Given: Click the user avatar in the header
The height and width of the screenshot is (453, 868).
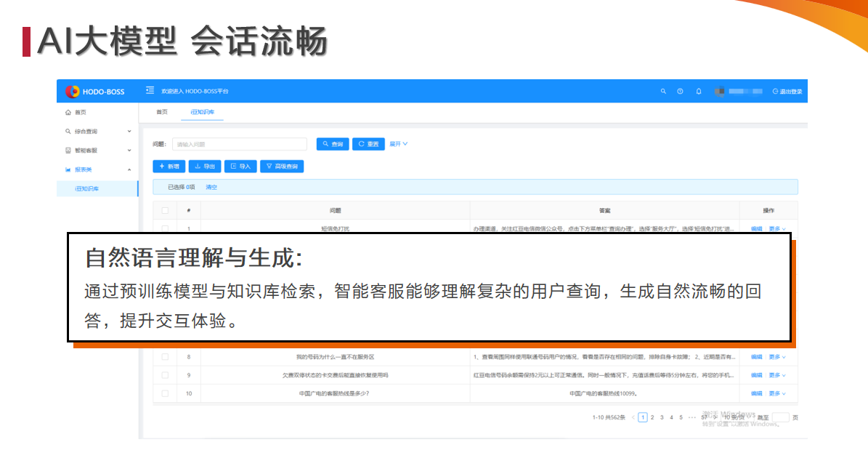Looking at the screenshot, I should pos(719,92).
